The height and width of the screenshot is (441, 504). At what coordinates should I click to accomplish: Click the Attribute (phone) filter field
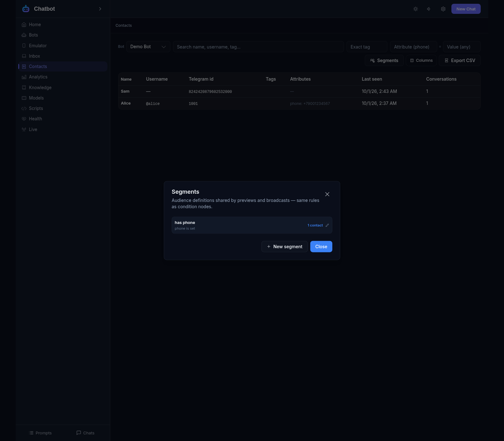(413, 47)
